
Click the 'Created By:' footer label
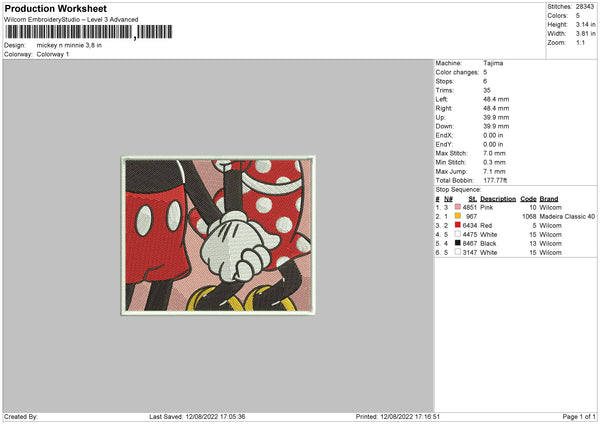(21, 416)
